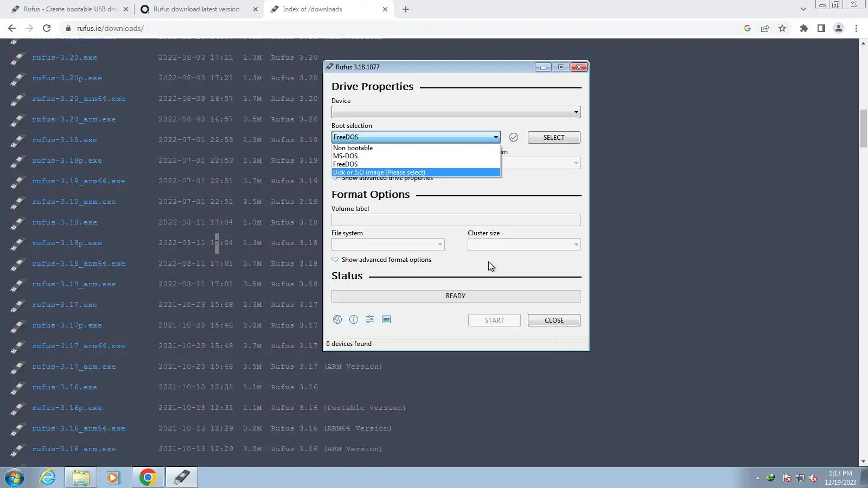Click the network icon in the system tray
The width and height of the screenshot is (868, 488).
coord(800,478)
